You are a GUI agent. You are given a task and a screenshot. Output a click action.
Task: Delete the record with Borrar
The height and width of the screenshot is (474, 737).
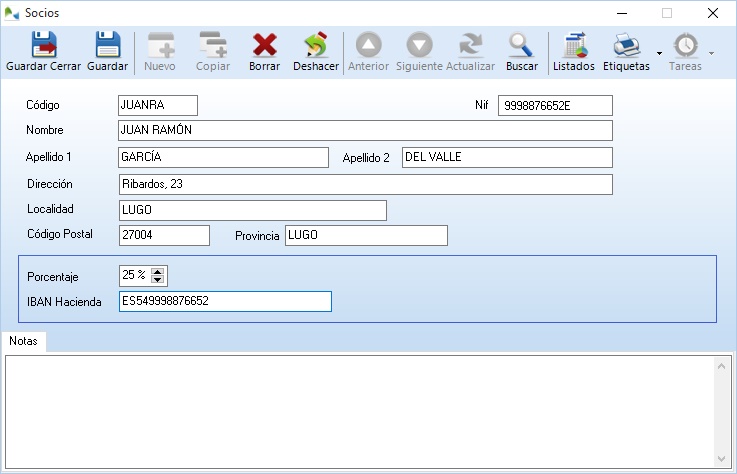point(265,45)
